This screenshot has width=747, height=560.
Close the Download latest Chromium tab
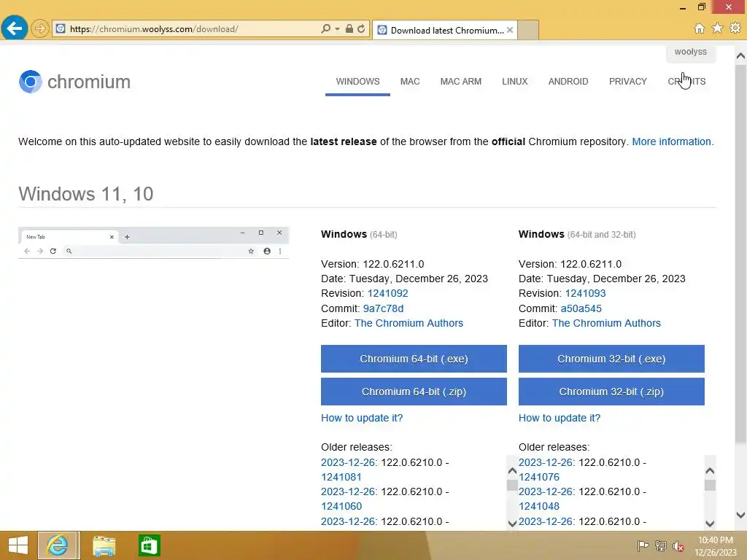click(x=510, y=30)
